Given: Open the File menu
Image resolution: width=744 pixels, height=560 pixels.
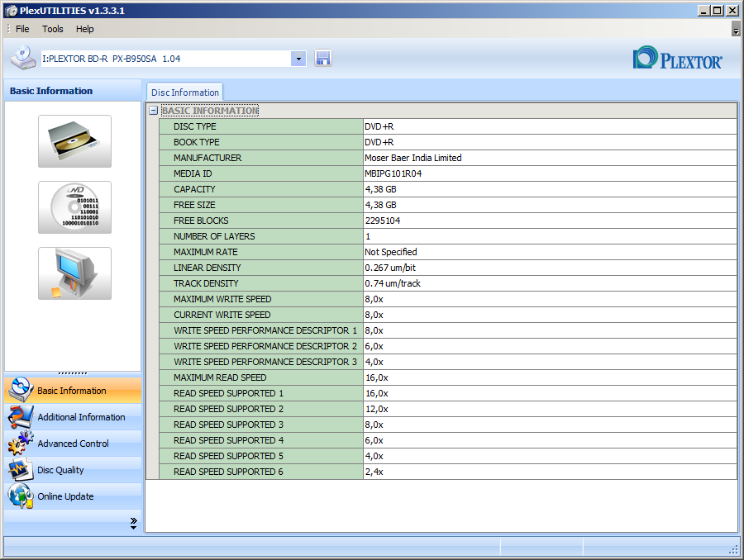Looking at the screenshot, I should pyautogui.click(x=22, y=29).
